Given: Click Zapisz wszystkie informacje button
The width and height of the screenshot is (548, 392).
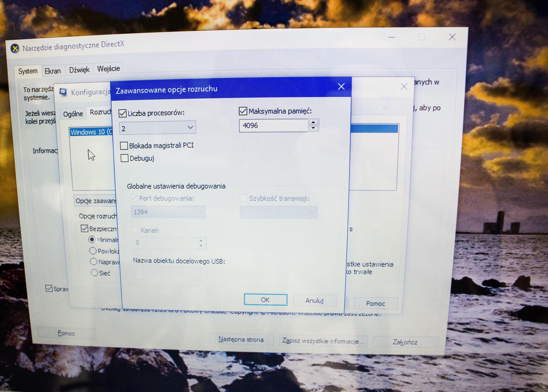Looking at the screenshot, I should [x=323, y=341].
